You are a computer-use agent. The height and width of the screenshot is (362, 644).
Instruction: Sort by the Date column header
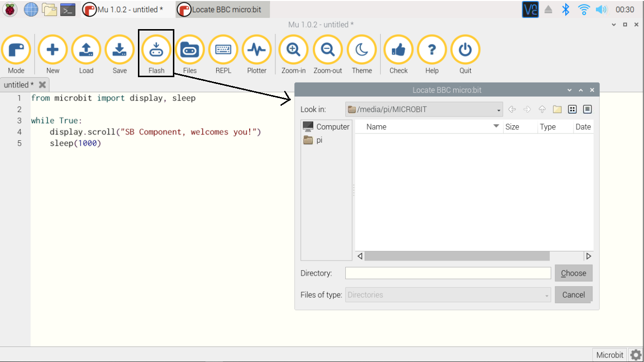tap(583, 127)
